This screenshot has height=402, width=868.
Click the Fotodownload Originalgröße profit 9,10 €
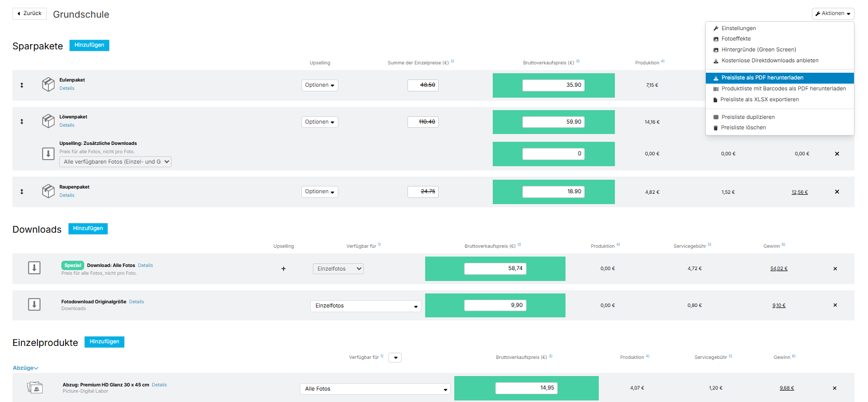[779, 305]
